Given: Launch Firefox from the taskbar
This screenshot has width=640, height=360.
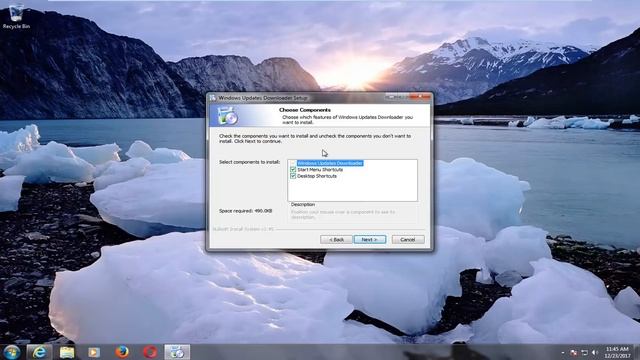Looking at the screenshot, I should pos(122,352).
